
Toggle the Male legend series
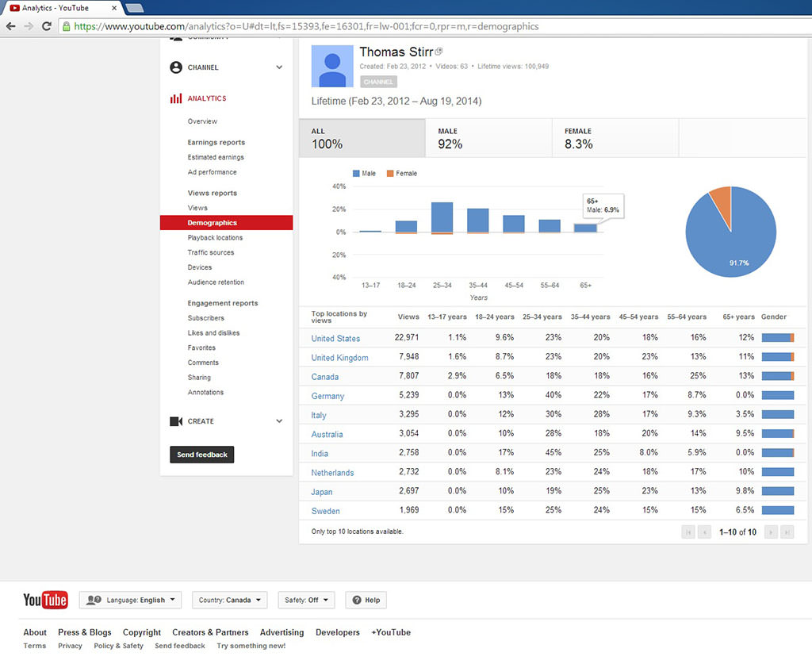pyautogui.click(x=364, y=173)
